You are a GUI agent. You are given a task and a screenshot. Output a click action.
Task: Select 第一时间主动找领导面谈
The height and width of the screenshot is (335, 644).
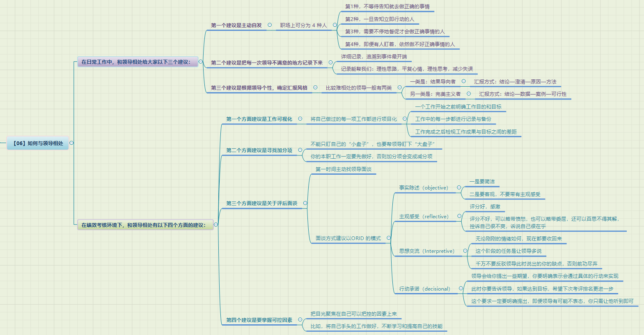point(343,169)
